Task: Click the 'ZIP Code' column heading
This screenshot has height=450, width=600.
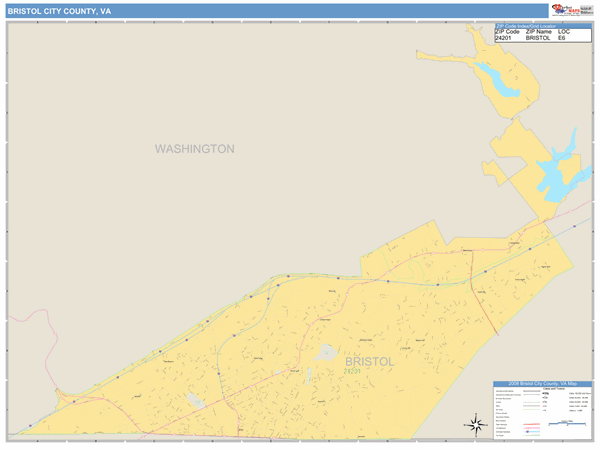Action: pyautogui.click(x=507, y=32)
